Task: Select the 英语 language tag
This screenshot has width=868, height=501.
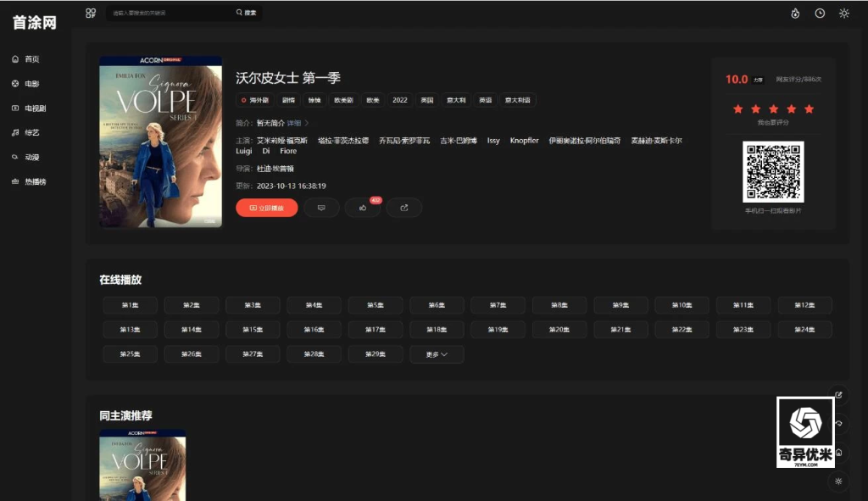Action: [486, 100]
